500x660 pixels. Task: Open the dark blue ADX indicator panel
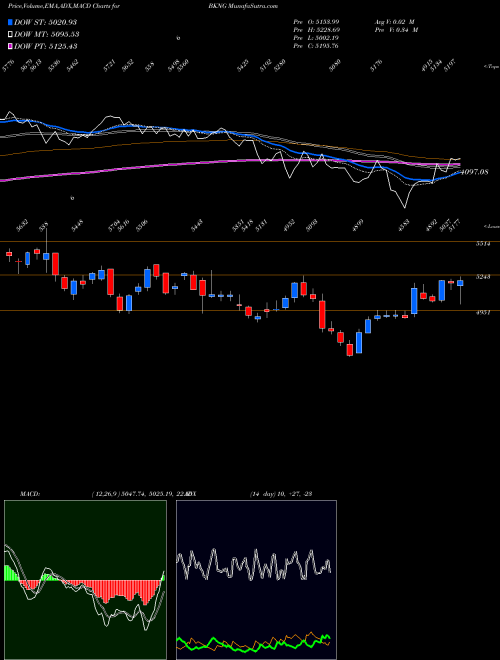(x=256, y=580)
